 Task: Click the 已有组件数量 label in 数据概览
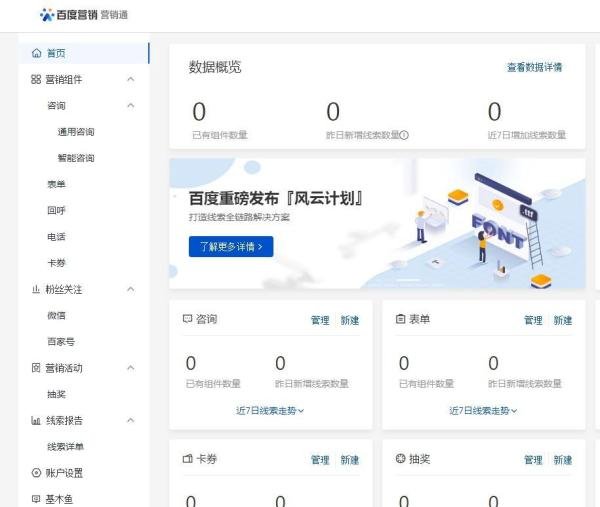tap(220, 135)
